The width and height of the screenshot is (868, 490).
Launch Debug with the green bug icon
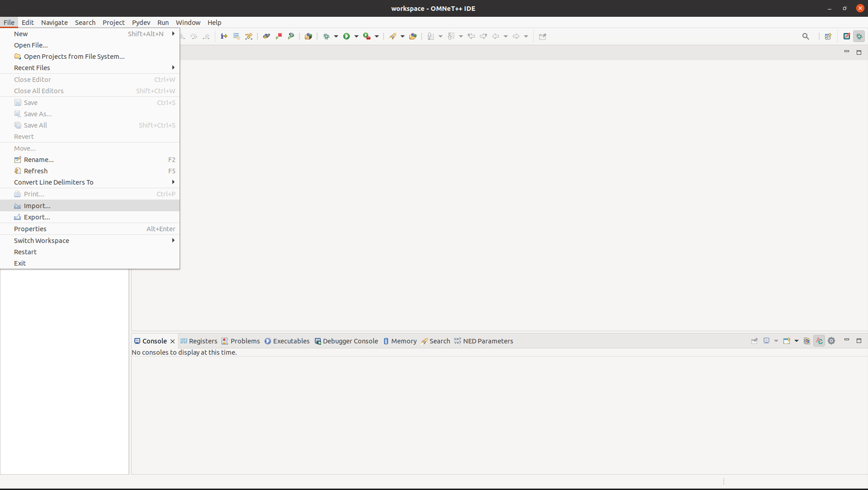326,36
